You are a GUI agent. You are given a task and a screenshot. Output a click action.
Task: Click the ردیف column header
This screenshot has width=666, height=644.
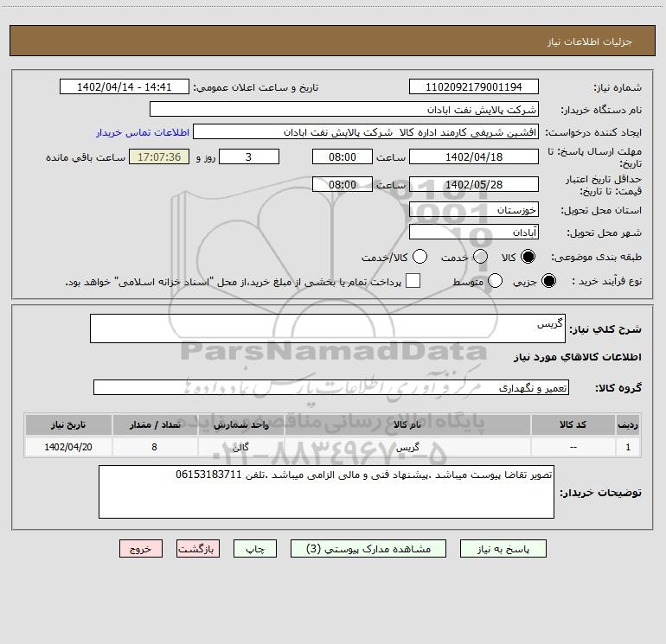click(628, 424)
